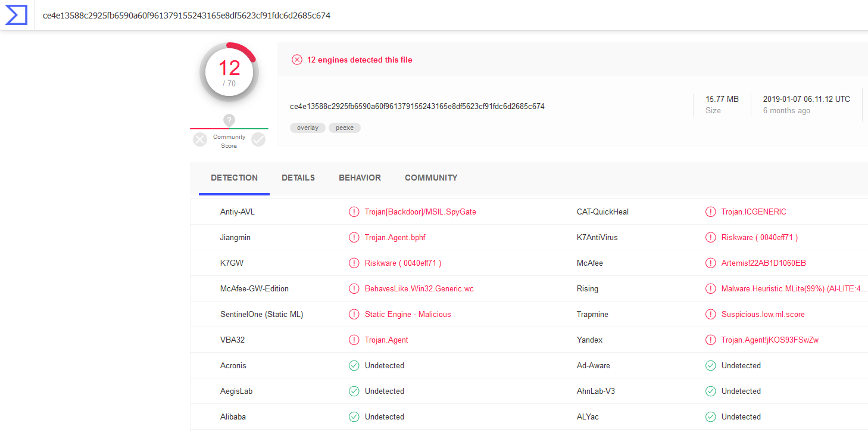This screenshot has height=432, width=868.
Task: Select Trojan.ICGENERIC result
Action: click(x=754, y=212)
